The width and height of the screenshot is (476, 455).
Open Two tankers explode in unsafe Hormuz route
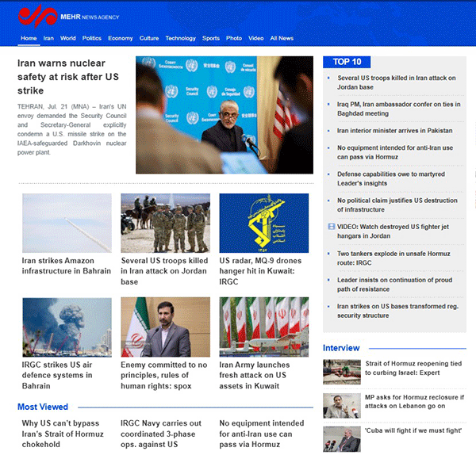point(393,258)
